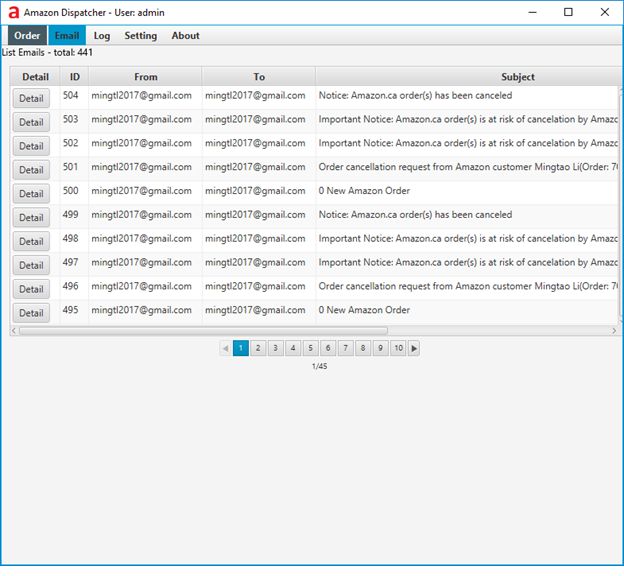Image resolution: width=624 pixels, height=576 pixels.
Task: Open the Order tab
Action: pos(27,35)
